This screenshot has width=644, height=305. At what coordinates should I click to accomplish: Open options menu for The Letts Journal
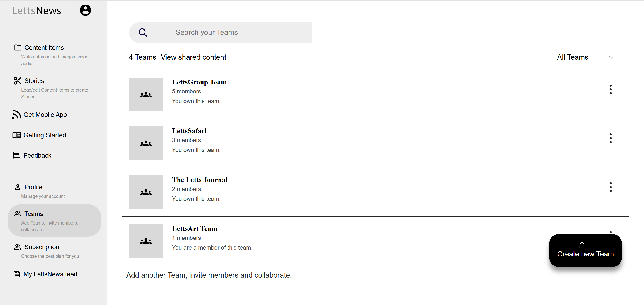pos(611,187)
